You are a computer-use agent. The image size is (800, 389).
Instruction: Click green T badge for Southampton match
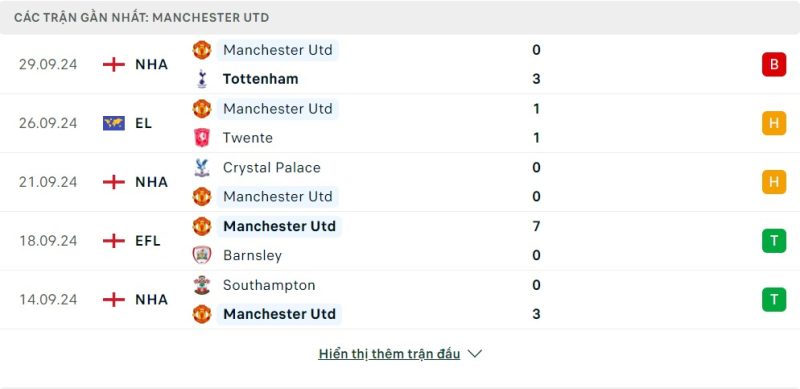pyautogui.click(x=774, y=300)
